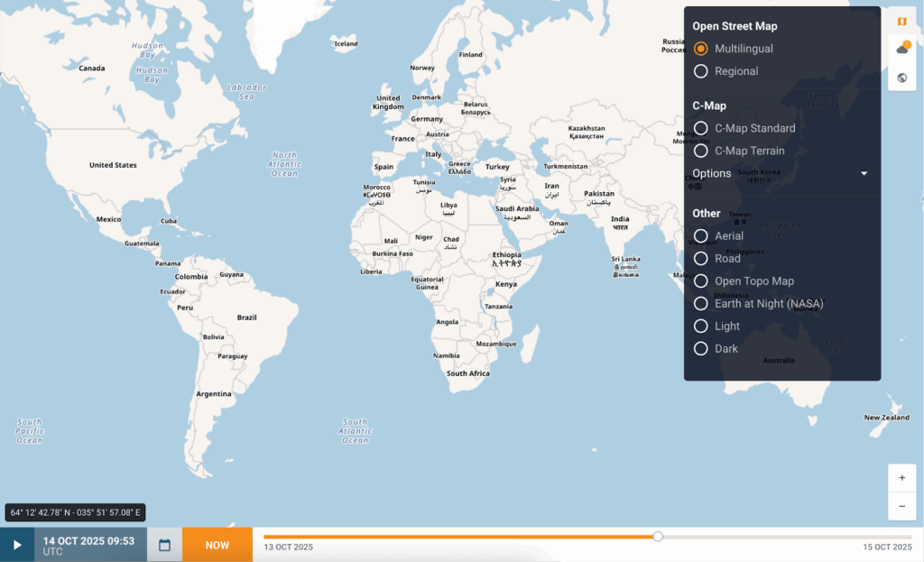
Task: Select the Regional map option
Action: [701, 71]
